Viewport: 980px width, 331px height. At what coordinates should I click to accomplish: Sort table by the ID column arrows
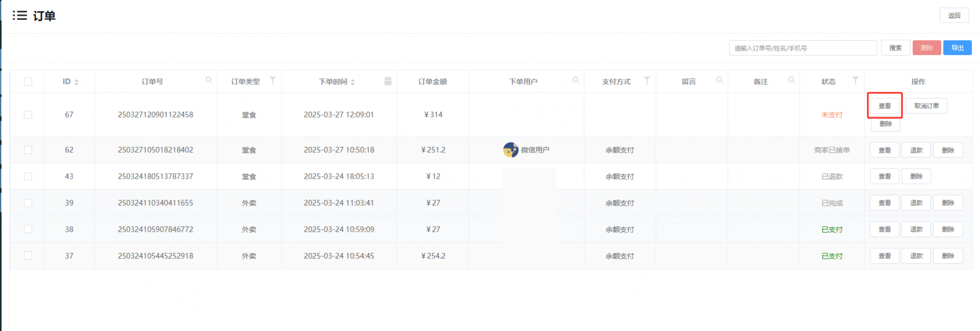click(77, 82)
